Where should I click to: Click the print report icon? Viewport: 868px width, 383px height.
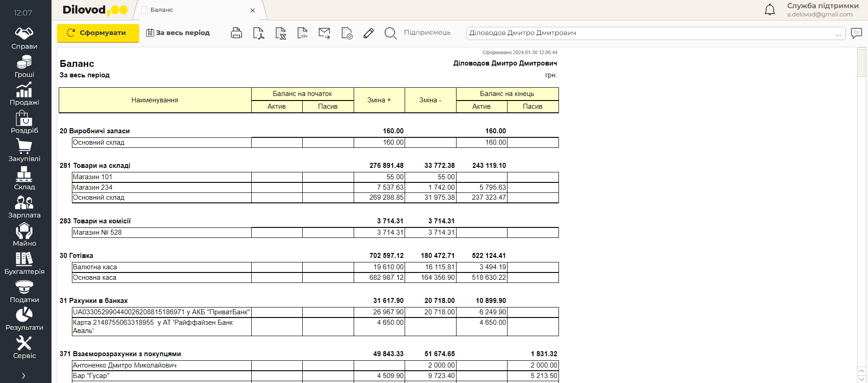236,33
